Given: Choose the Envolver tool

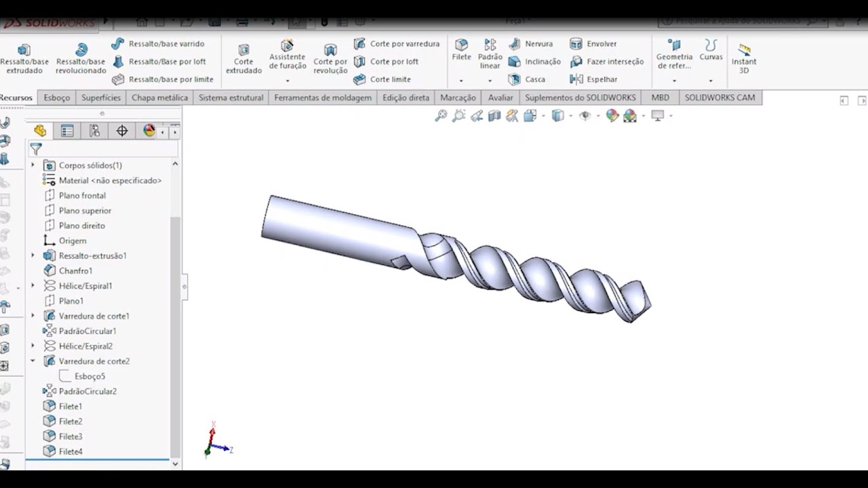Looking at the screenshot, I should click(593, 44).
